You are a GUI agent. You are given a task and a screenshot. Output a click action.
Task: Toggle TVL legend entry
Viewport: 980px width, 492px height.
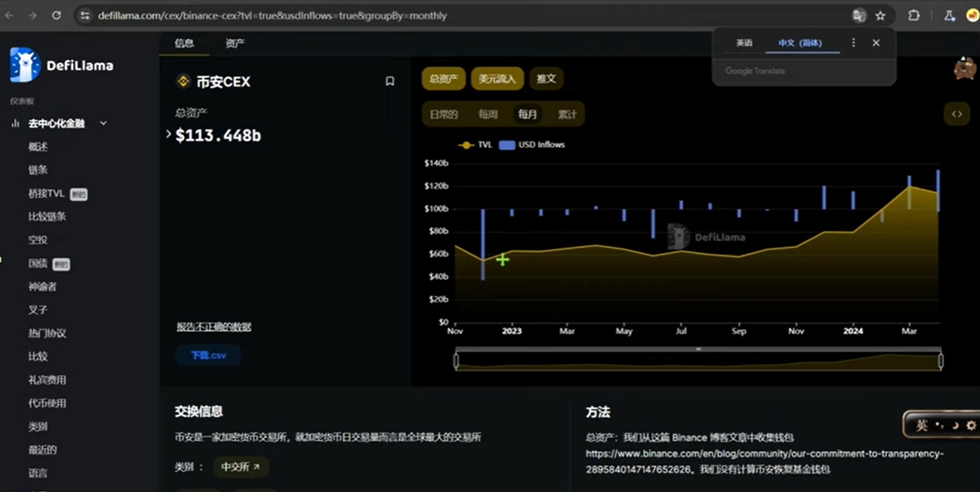[476, 145]
